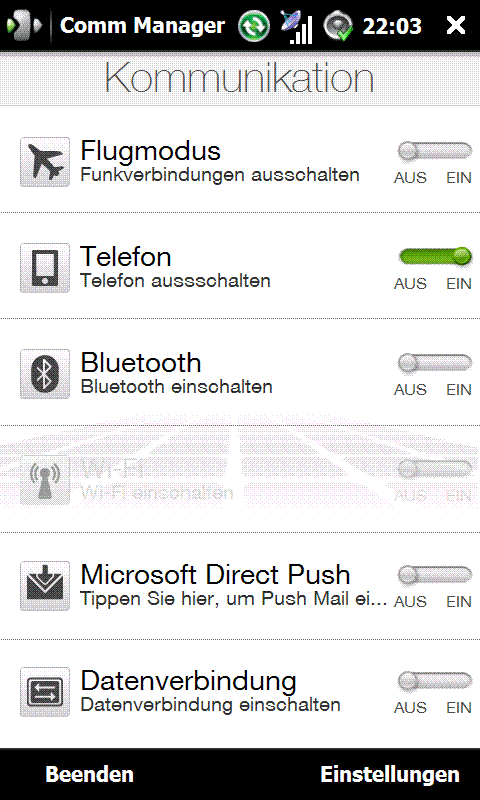Open Einstellungen from bottom bar
The image size is (480, 800).
point(390,774)
